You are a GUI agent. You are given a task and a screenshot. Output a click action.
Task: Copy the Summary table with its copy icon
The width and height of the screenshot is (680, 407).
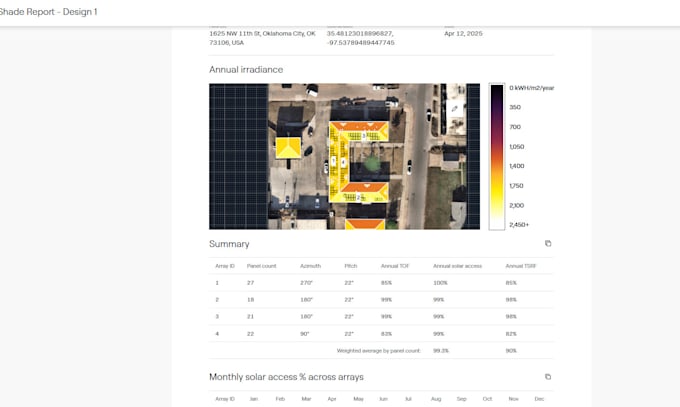548,243
